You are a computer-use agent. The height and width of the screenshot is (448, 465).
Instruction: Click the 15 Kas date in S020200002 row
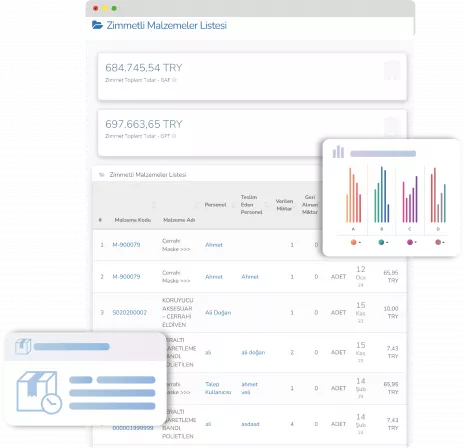361,312
